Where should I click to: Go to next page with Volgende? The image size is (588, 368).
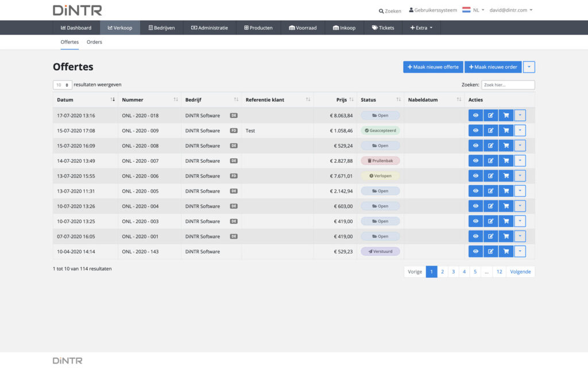pos(520,272)
